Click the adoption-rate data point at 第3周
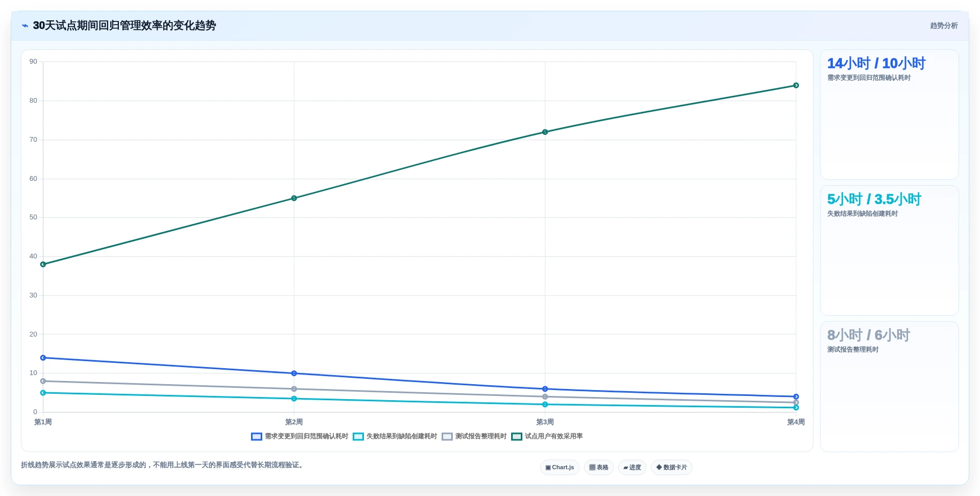Screen dimensions: 980x496 [x=545, y=132]
